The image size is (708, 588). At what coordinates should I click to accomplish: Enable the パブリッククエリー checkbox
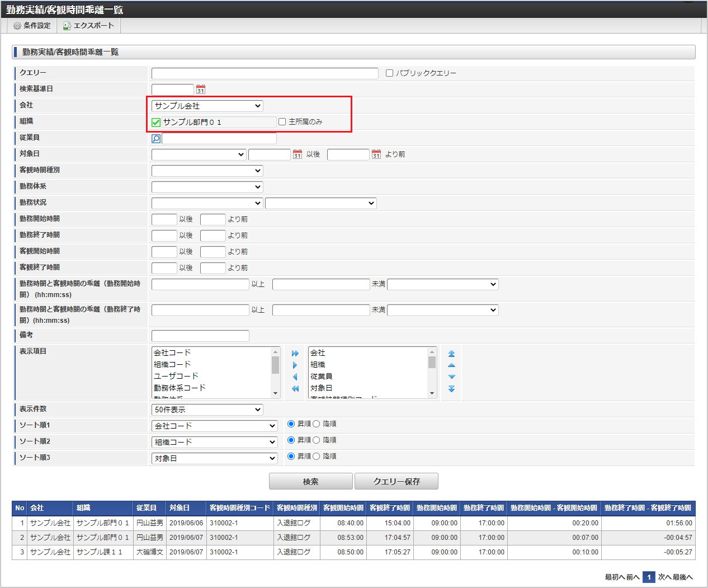point(390,73)
